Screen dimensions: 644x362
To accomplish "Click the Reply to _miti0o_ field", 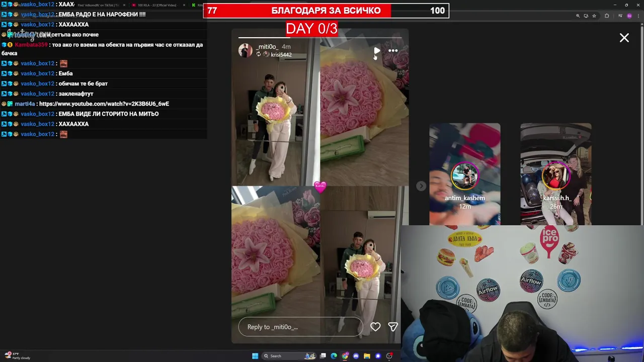I will [300, 327].
